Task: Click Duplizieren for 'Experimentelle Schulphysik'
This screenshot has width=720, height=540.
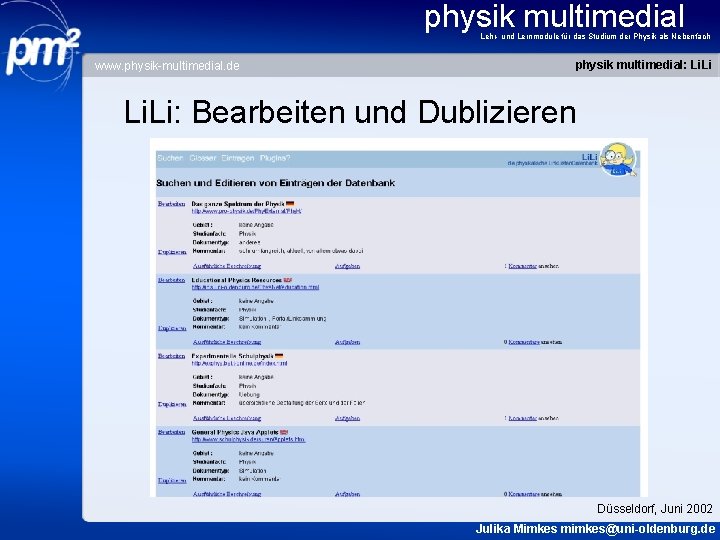Action: tap(172, 404)
